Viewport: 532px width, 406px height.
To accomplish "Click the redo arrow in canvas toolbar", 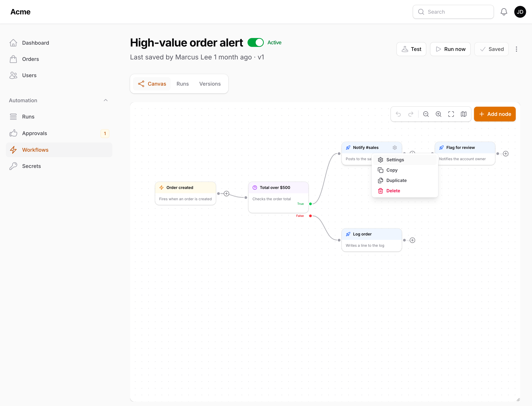I will pos(411,114).
